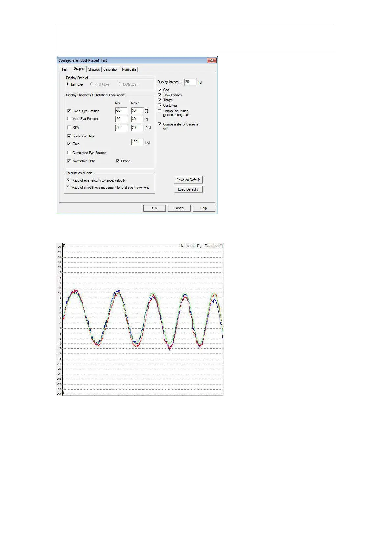Open Help for the dialog
Viewport: 392px width, 554px height.
point(204,208)
